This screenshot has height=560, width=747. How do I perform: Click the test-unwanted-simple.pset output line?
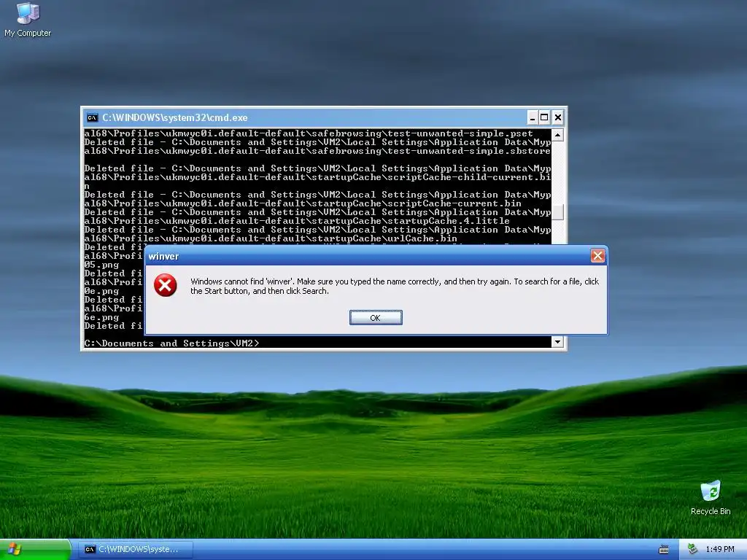point(309,133)
